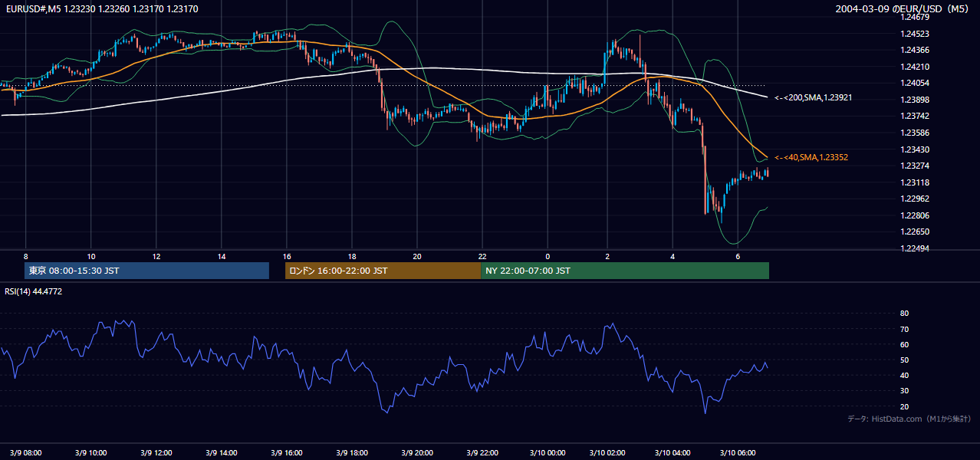Click the 3/9 12:00 date axis label
The image size is (980, 460).
click(x=156, y=452)
